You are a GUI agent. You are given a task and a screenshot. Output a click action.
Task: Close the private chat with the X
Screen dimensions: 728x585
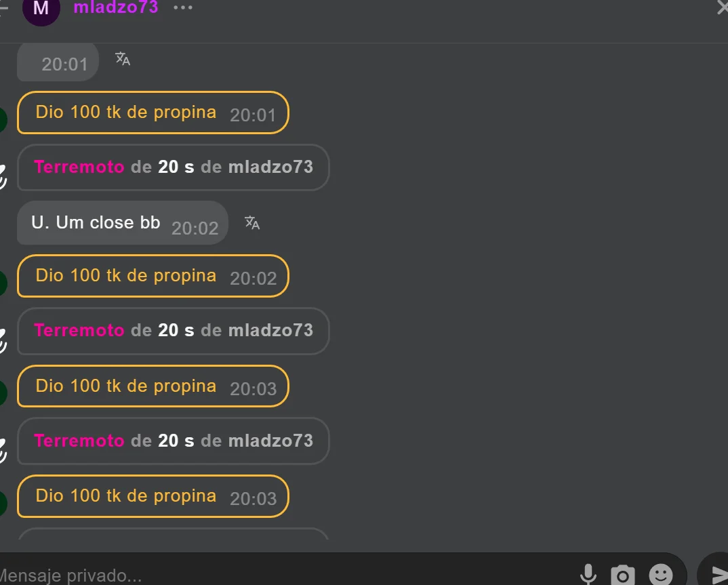pyautogui.click(x=723, y=7)
